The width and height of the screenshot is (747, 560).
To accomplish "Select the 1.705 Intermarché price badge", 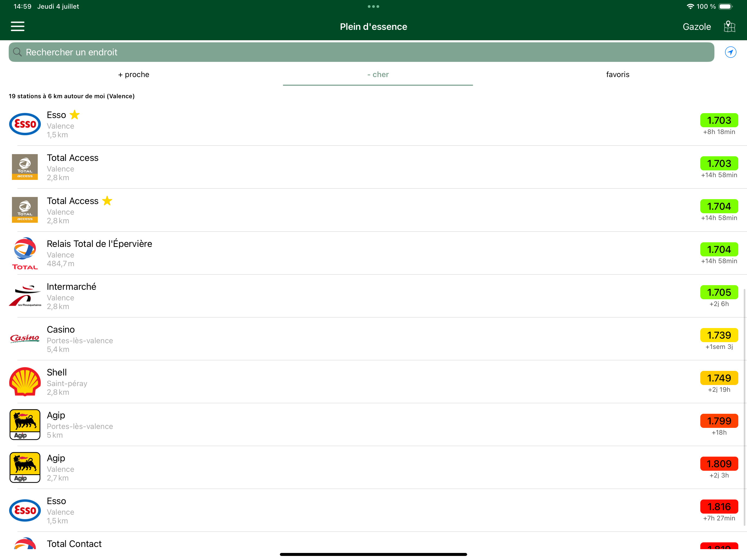I will [719, 292].
